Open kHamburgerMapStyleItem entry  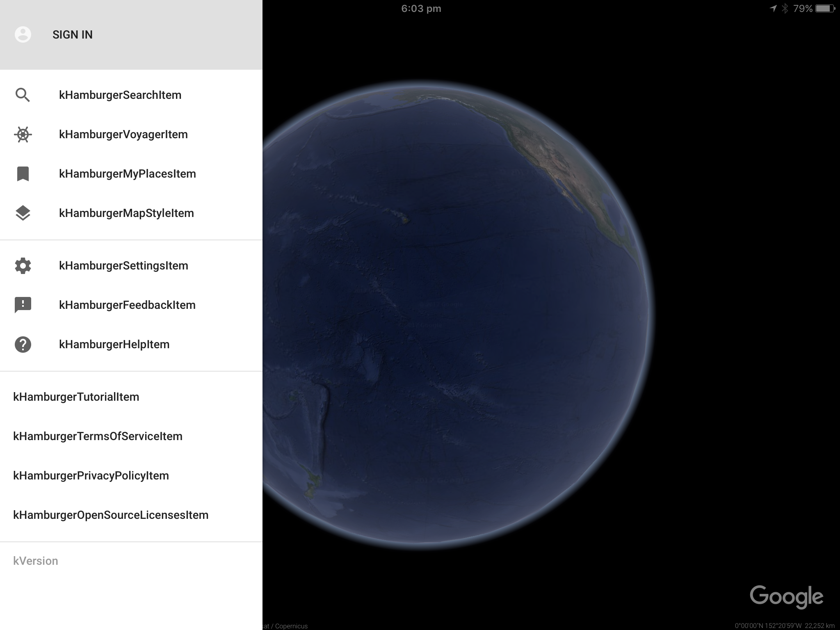point(126,213)
